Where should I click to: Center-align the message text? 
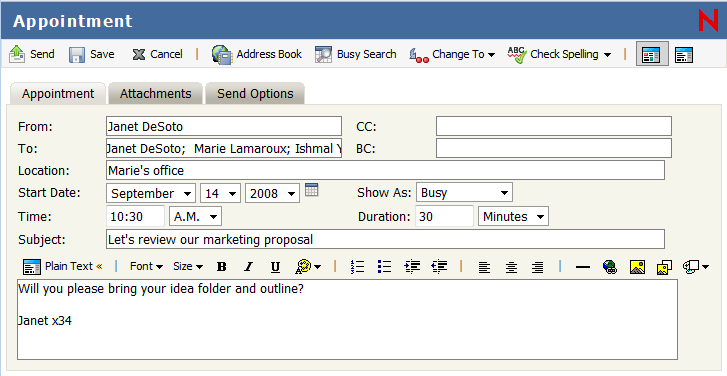coord(511,267)
